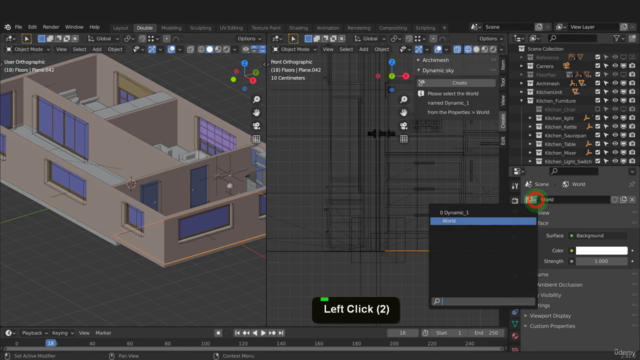640x360 pixels.
Task: Hide KitchenUnit collection with eye icon
Action: click(x=615, y=92)
